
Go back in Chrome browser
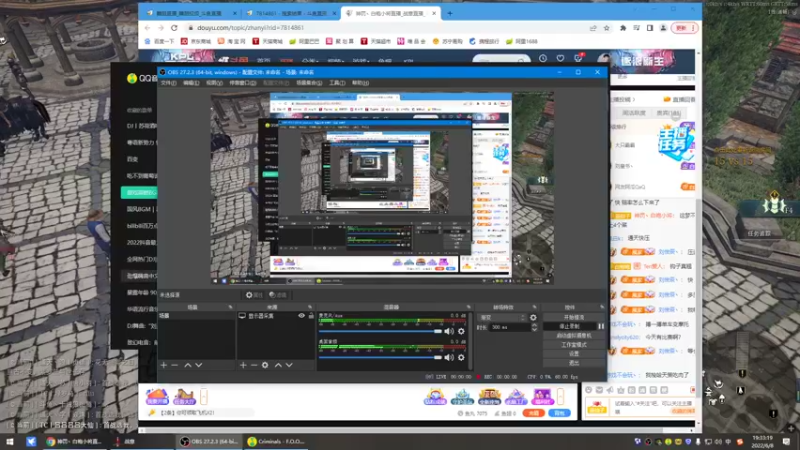coord(147,28)
